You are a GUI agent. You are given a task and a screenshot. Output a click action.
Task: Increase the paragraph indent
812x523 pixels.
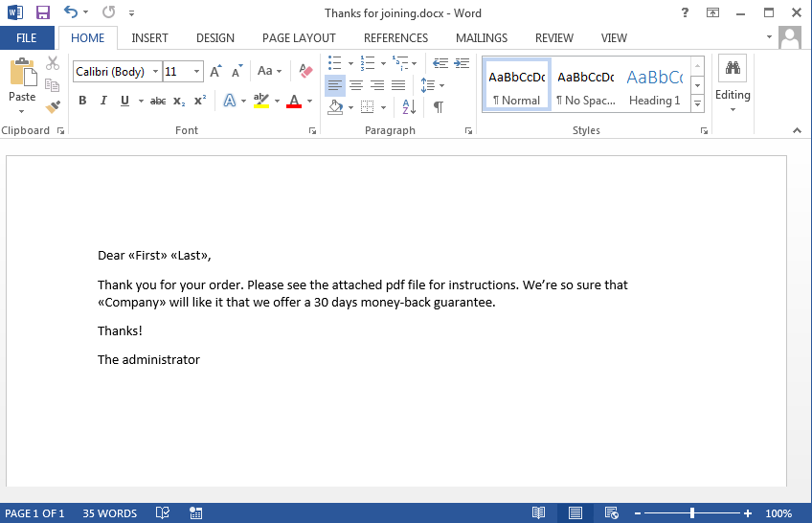tap(462, 63)
